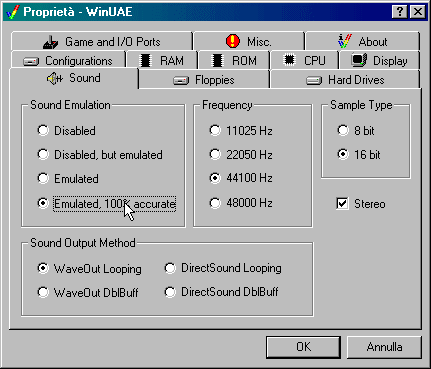Click the memory chip icon beside RAM
The width and height of the screenshot is (431, 369).
pos(146,61)
